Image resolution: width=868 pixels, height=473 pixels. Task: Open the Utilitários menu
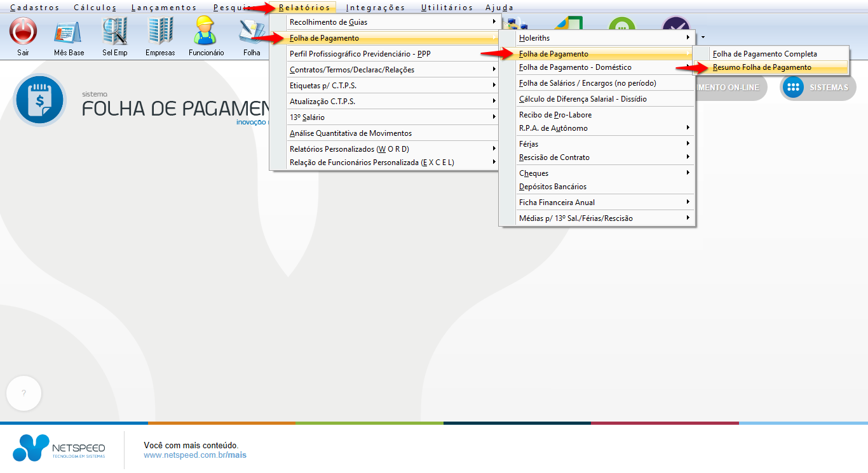click(447, 8)
